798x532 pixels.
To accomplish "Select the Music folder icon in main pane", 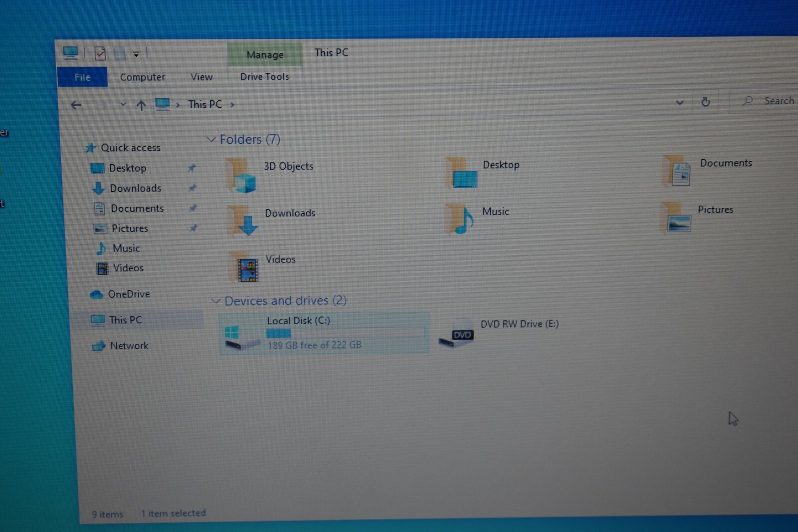I will 459,218.
